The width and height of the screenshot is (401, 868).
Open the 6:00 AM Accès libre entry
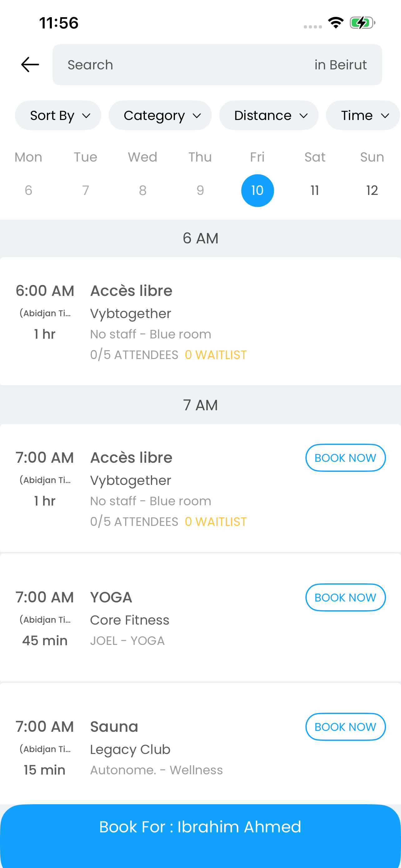(200, 321)
